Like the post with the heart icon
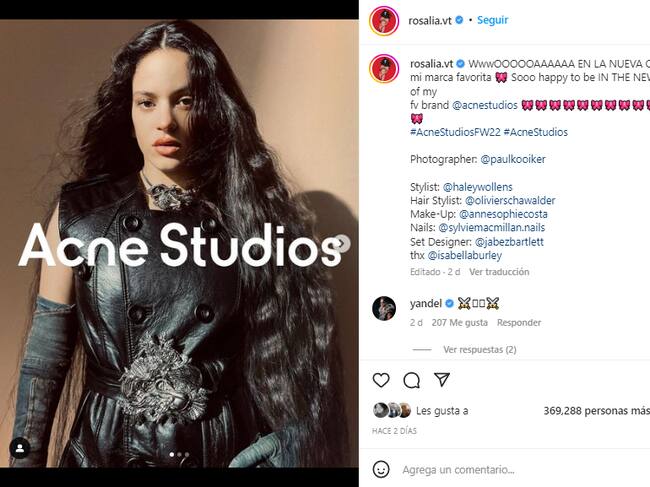650x487 pixels. [381, 380]
